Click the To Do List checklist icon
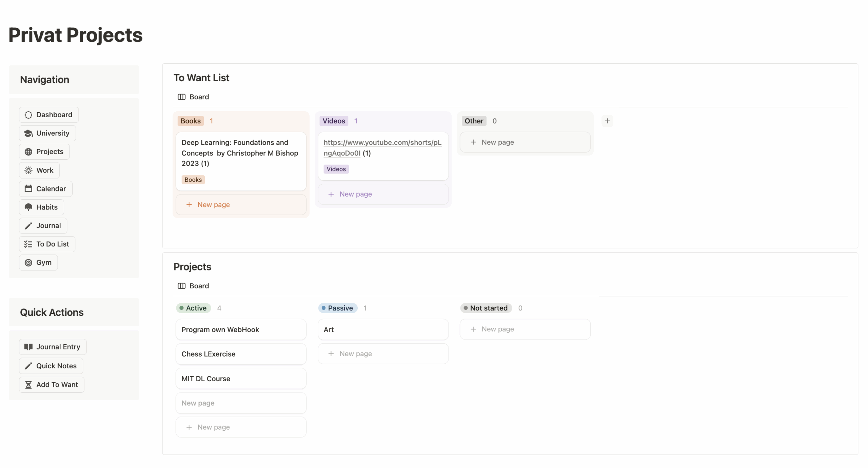 [x=28, y=244]
